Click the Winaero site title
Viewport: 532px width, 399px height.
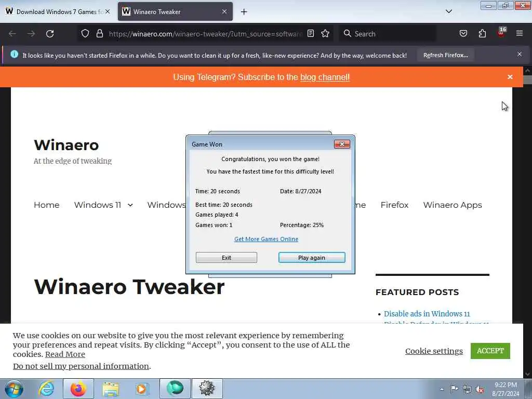click(x=66, y=145)
